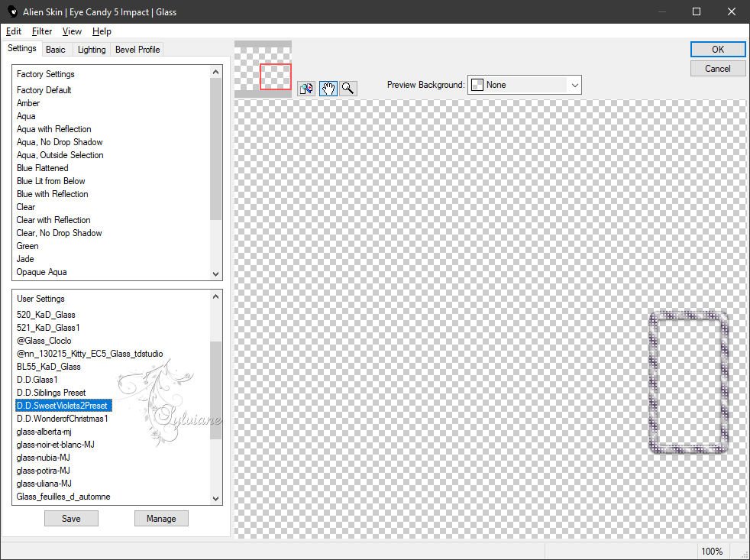
Task: Click the 100% zoom level in status bar
Action: (x=712, y=551)
